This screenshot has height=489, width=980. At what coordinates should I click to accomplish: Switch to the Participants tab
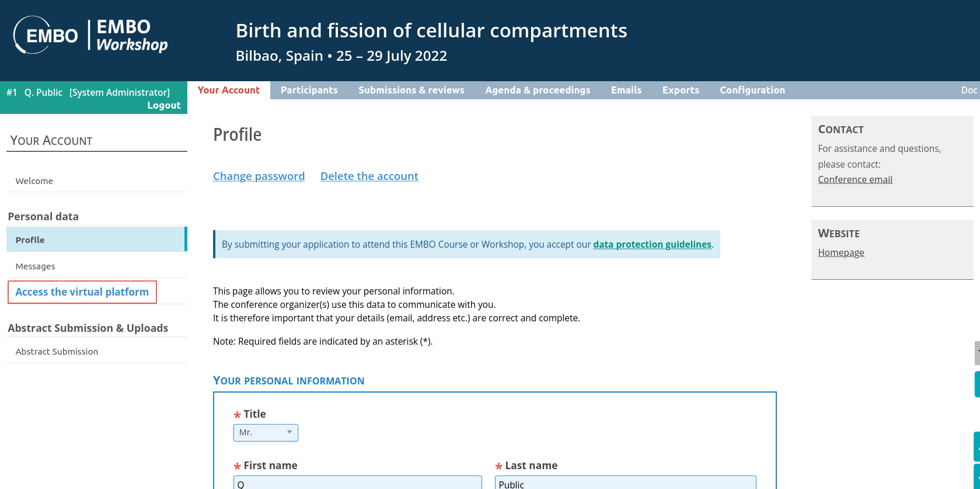[309, 90]
